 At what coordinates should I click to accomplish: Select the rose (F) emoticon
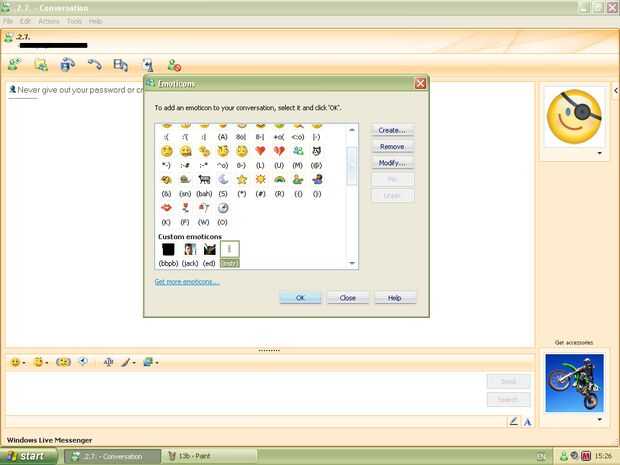pyautogui.click(x=185, y=208)
